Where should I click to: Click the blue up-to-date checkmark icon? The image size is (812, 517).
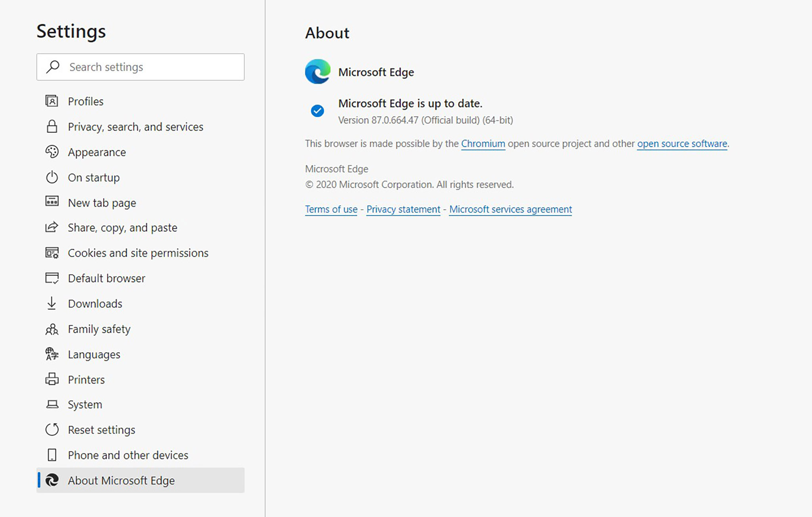point(317,111)
